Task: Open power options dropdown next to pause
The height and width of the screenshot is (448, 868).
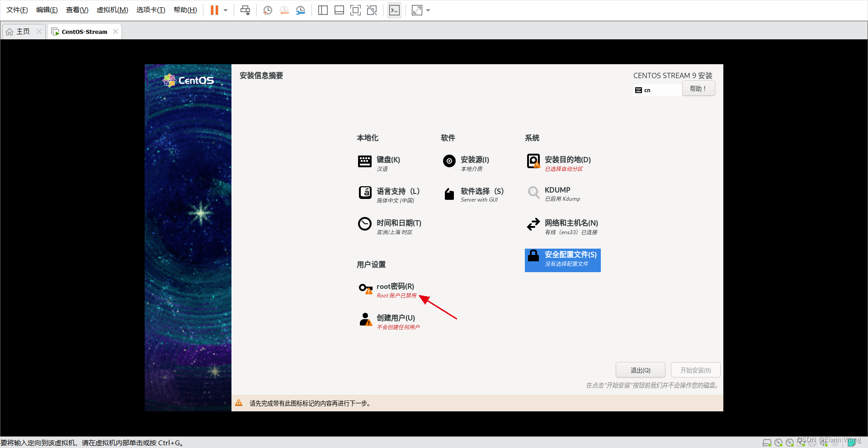Action: point(226,10)
